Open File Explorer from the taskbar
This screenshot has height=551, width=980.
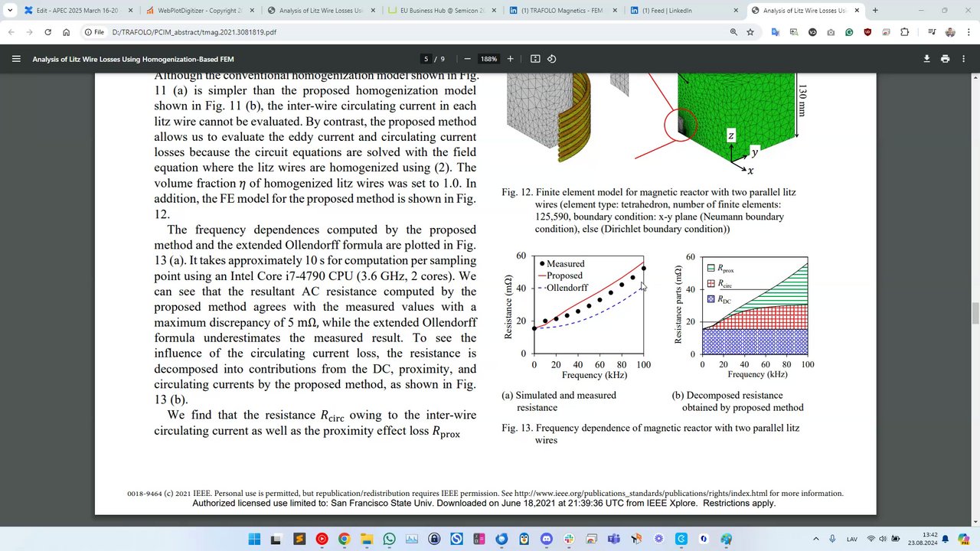click(x=367, y=539)
